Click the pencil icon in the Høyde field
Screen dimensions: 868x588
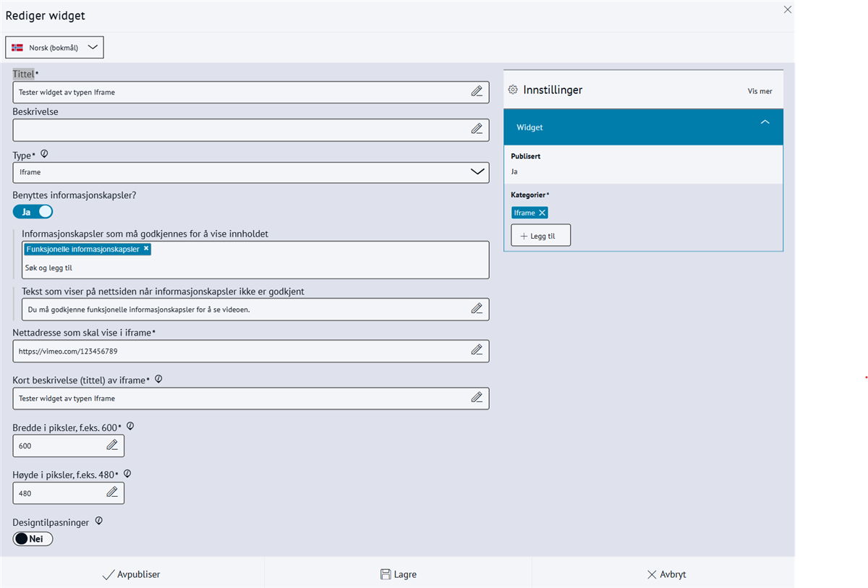(x=112, y=493)
